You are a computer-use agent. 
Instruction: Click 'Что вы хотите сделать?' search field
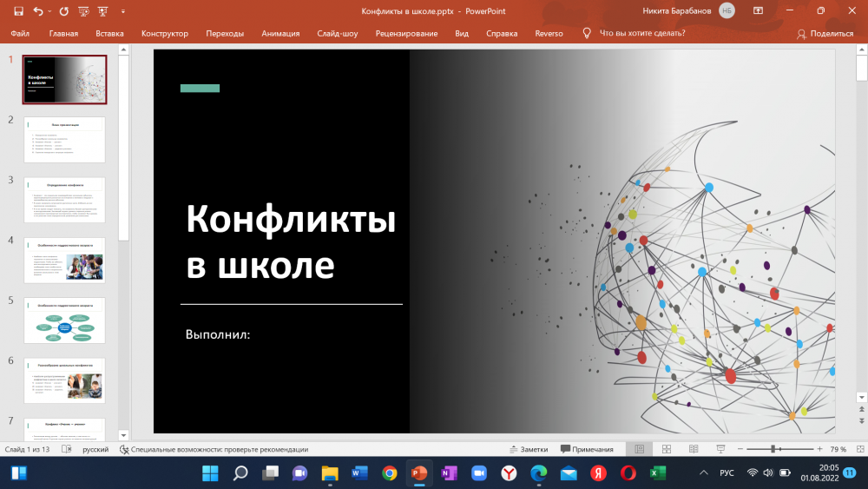click(642, 33)
